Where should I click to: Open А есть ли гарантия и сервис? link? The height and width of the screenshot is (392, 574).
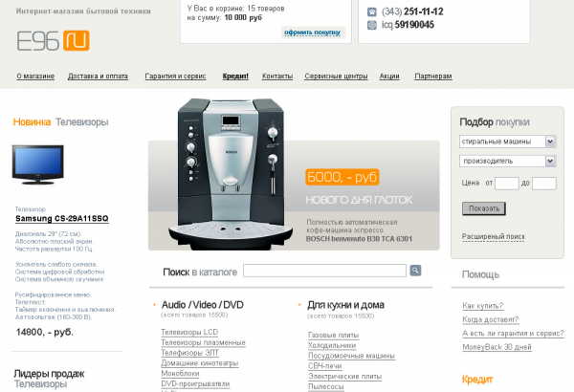click(x=513, y=334)
